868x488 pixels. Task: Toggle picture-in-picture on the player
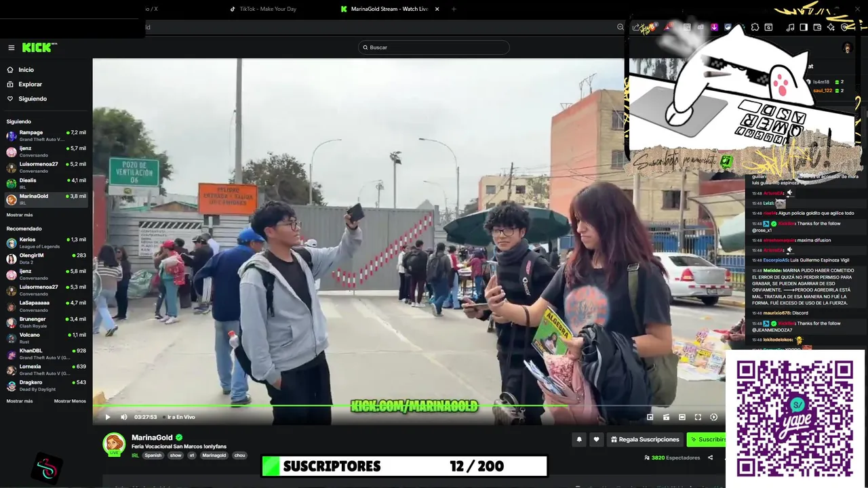coord(650,417)
